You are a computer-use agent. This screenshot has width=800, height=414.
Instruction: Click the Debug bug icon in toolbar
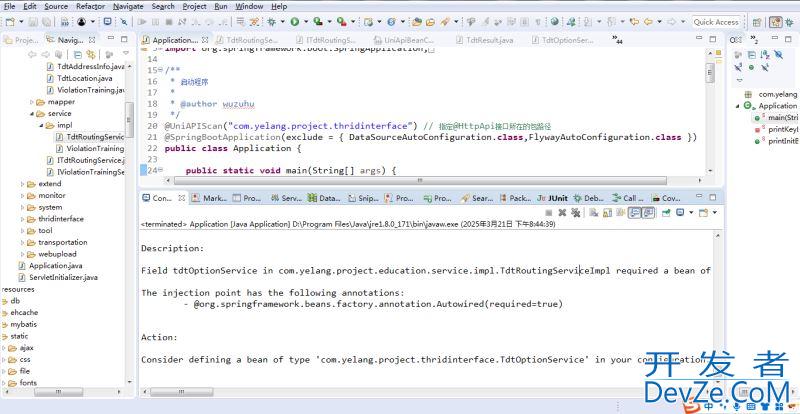(271, 22)
